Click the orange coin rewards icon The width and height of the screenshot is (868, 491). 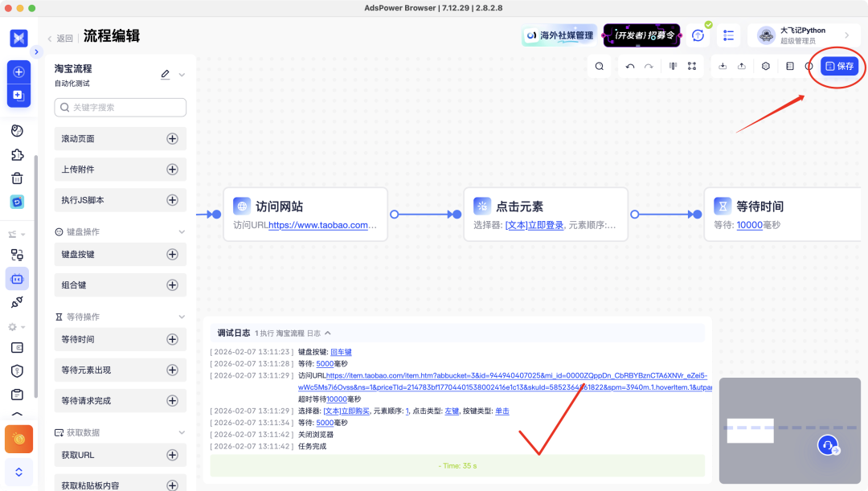tap(18, 439)
